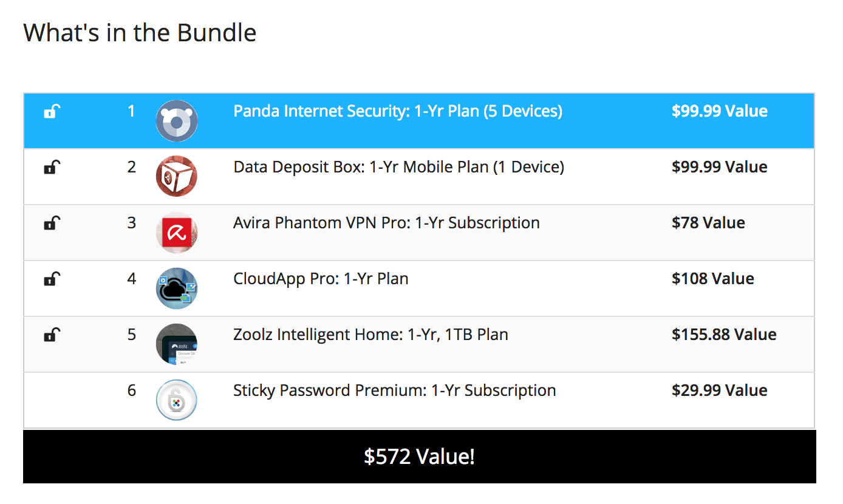Click the unlock icon in Panda row
The image size is (843, 504).
tap(52, 112)
